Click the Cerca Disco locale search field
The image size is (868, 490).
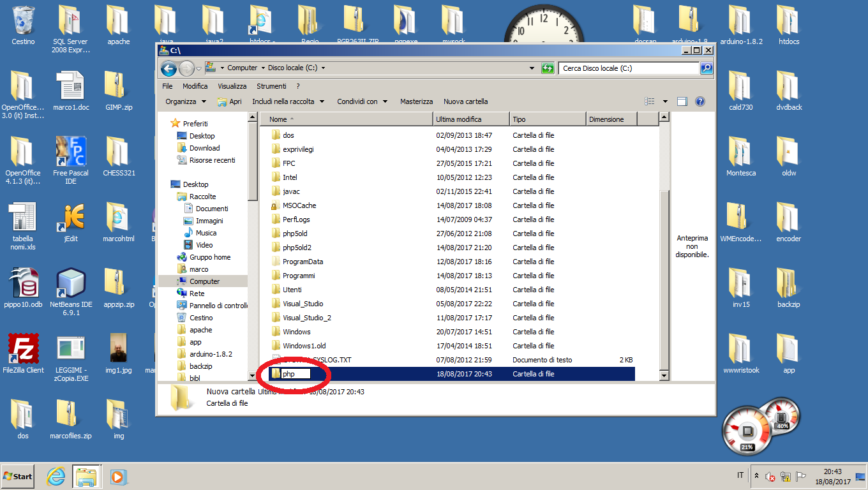[629, 68]
